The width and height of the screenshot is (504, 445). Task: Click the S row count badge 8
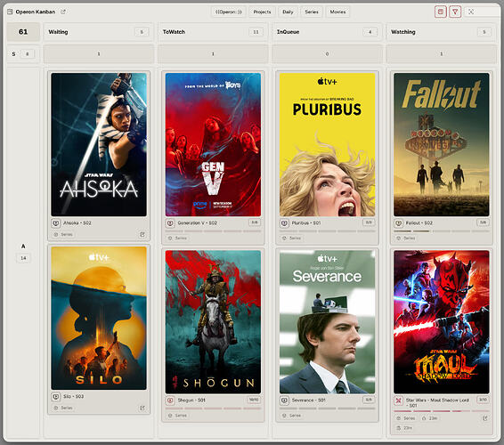(28, 54)
